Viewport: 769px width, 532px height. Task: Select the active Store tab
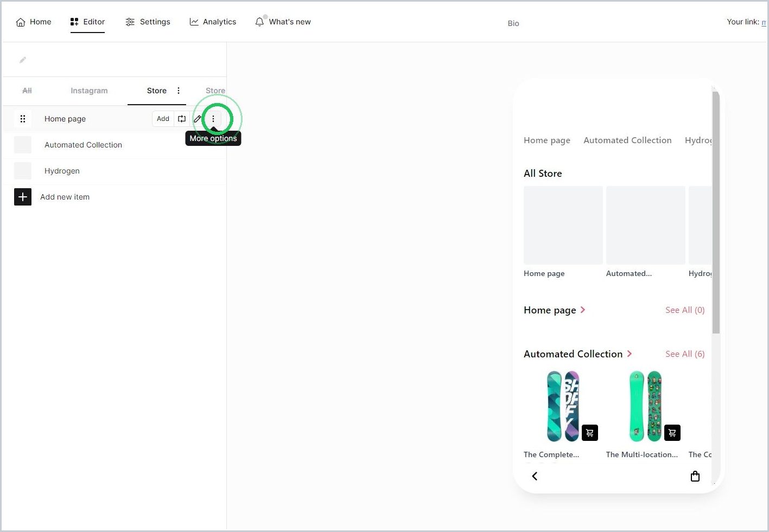click(157, 91)
